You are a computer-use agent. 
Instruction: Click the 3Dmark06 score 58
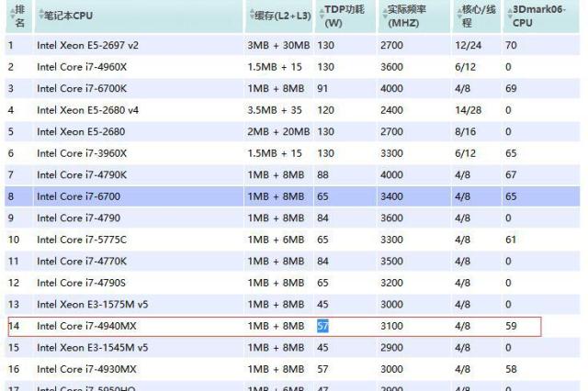click(511, 369)
